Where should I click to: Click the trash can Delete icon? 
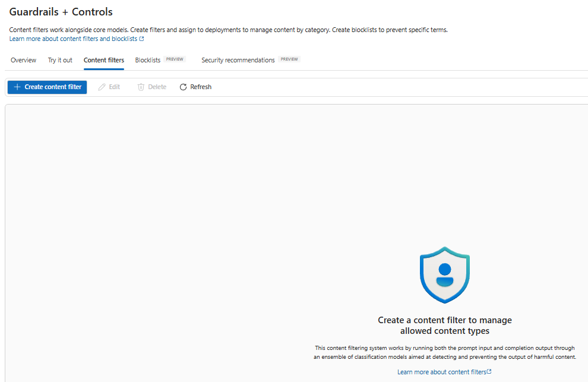(x=141, y=87)
